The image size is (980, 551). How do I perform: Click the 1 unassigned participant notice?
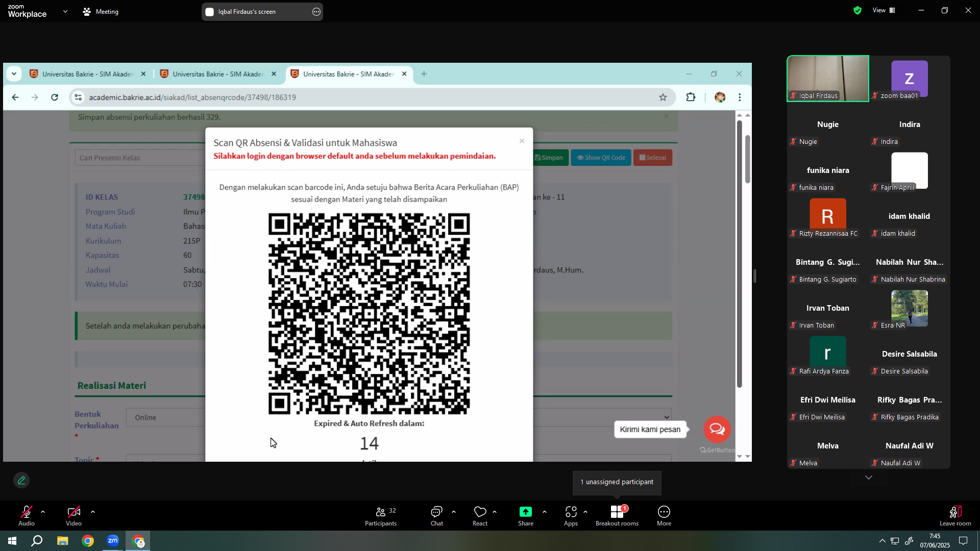(617, 482)
